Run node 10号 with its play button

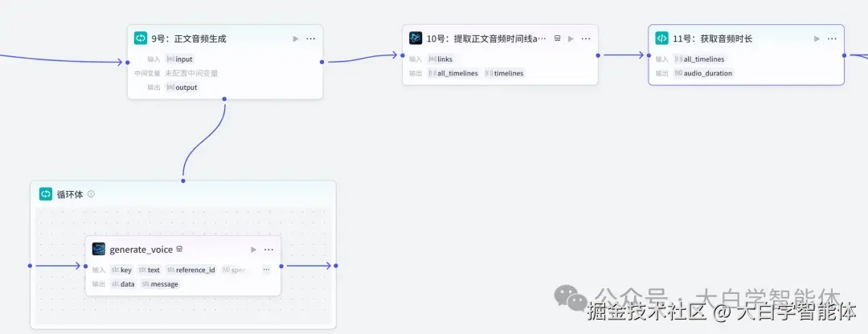[x=571, y=39]
